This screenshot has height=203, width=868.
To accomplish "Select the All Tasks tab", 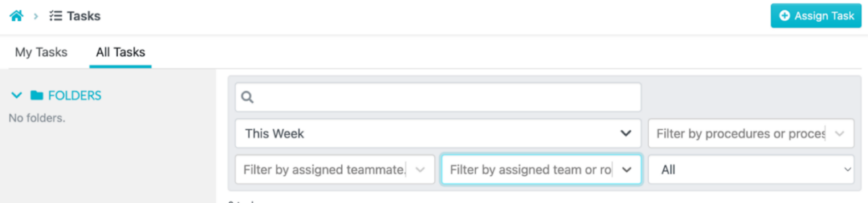I will click(x=120, y=52).
